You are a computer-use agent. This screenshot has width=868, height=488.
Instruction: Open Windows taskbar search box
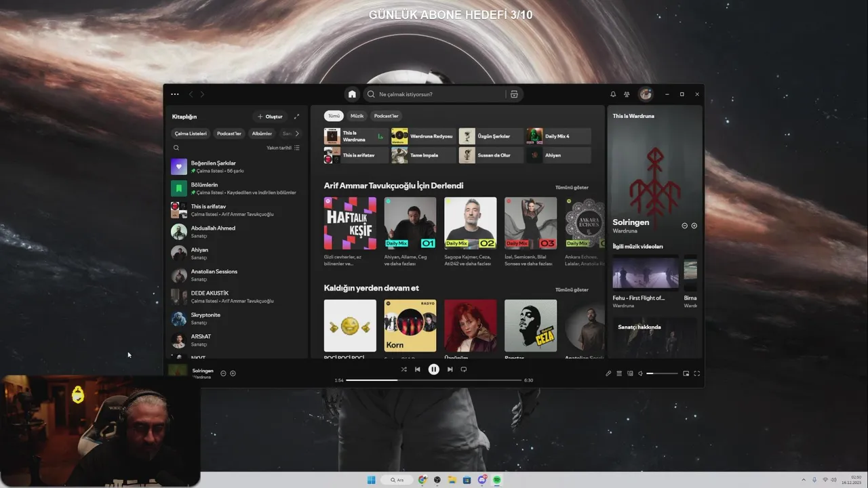coord(397,480)
